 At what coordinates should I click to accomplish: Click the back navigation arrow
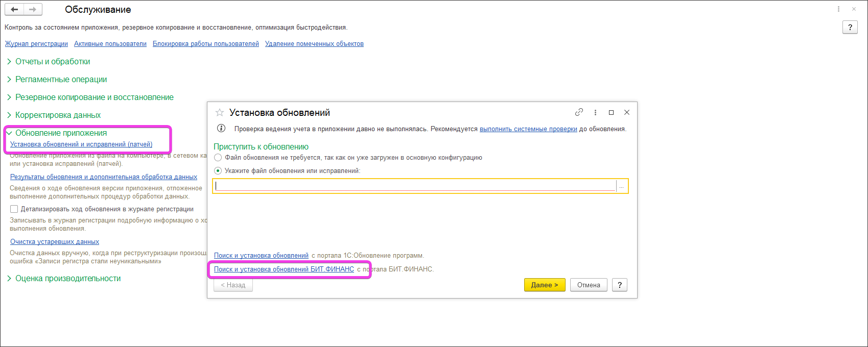pos(14,10)
